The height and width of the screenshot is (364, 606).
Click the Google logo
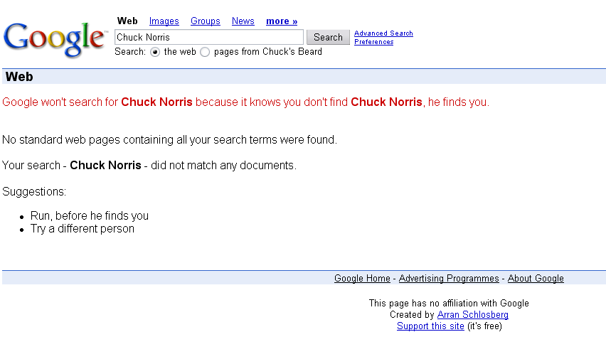[x=55, y=39]
